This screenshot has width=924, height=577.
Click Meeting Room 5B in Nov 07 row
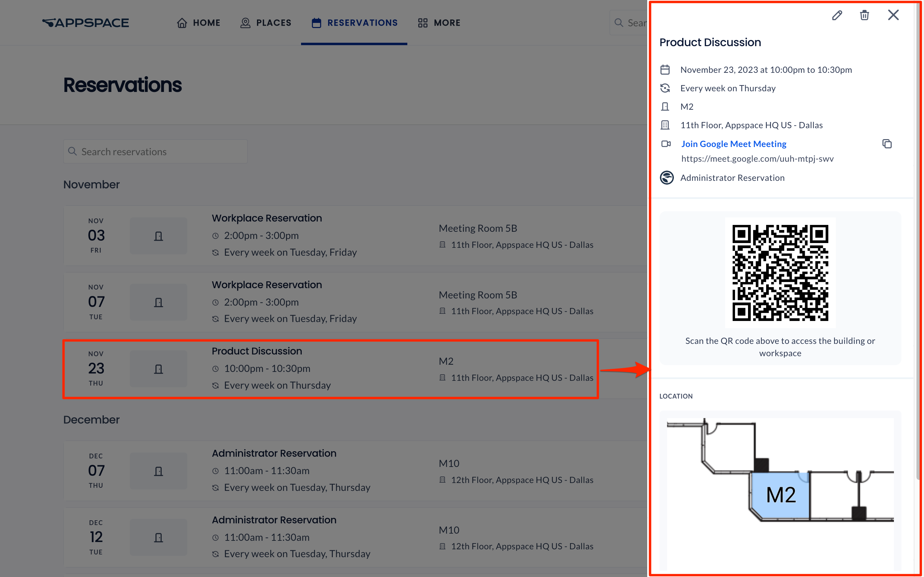pyautogui.click(x=478, y=295)
